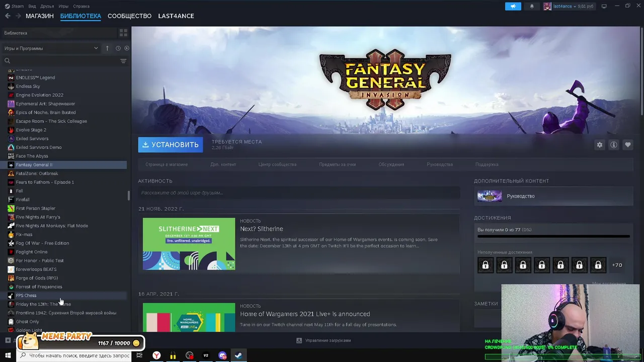644x362 pixels.
Task: Open Обсуждения link
Action: pos(391,164)
